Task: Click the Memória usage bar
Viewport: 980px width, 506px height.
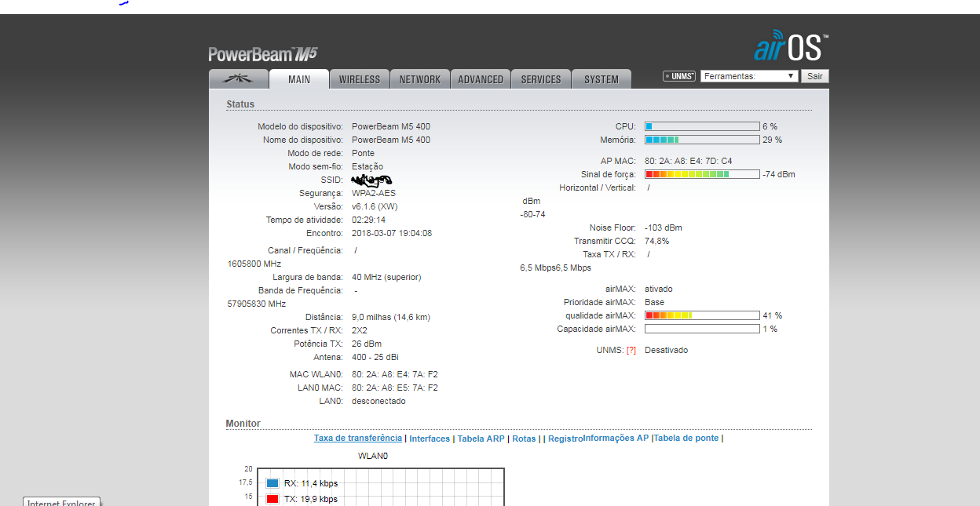Action: coord(702,140)
